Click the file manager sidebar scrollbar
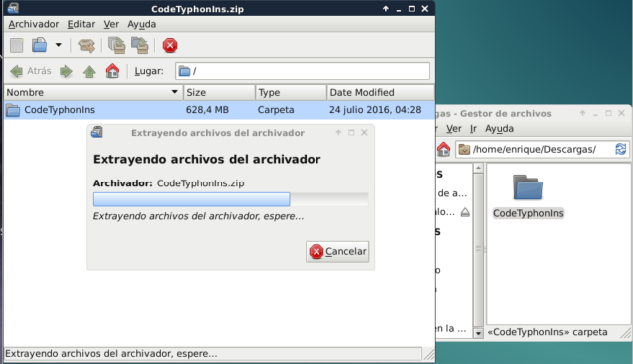 (479, 250)
